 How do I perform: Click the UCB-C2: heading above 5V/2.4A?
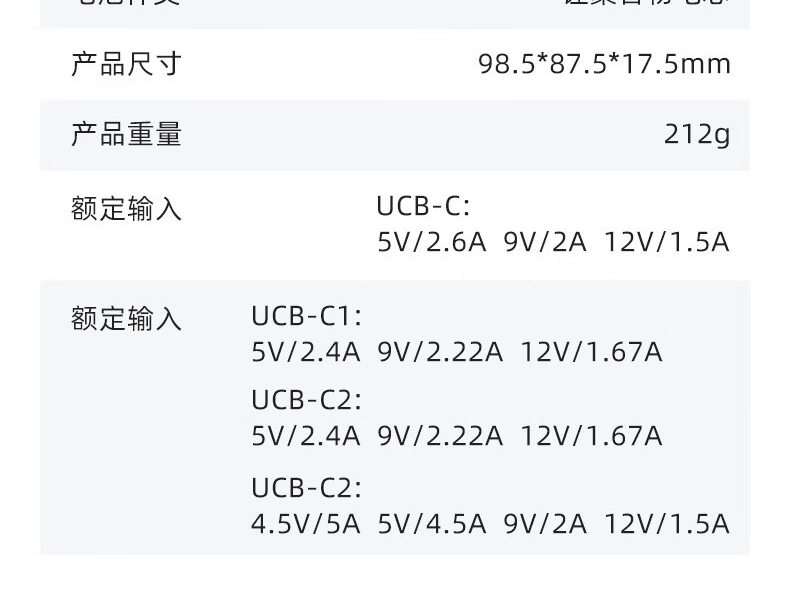click(306, 400)
